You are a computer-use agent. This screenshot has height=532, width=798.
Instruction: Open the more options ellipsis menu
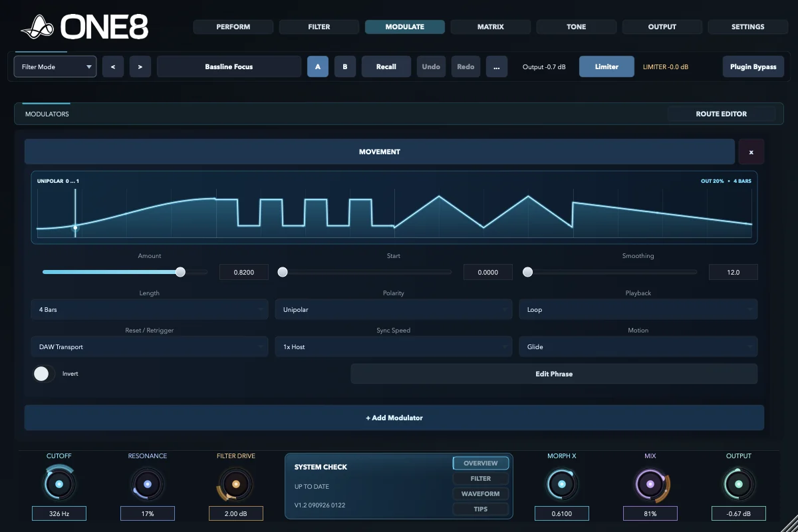497,66
